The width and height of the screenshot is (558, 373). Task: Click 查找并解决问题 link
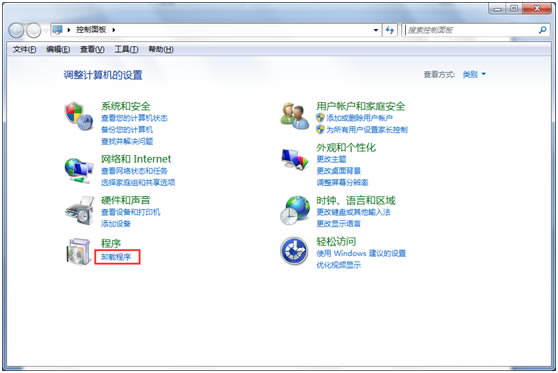click(x=127, y=141)
